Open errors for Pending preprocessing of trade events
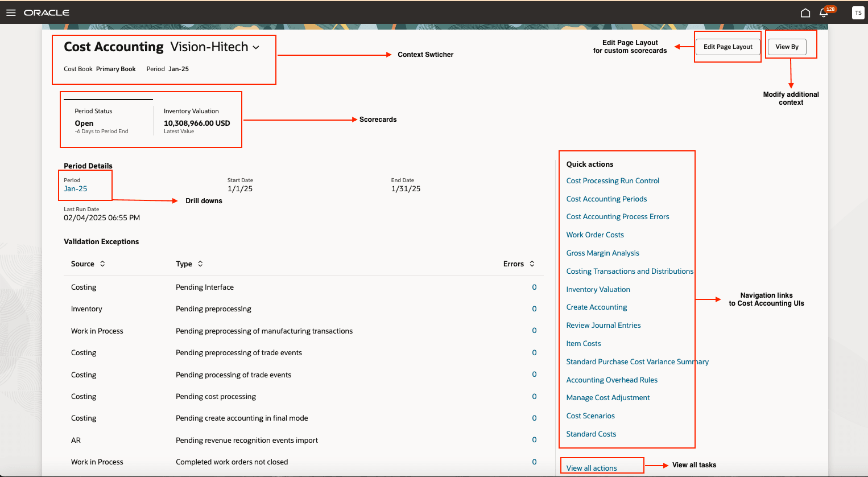 (534, 352)
